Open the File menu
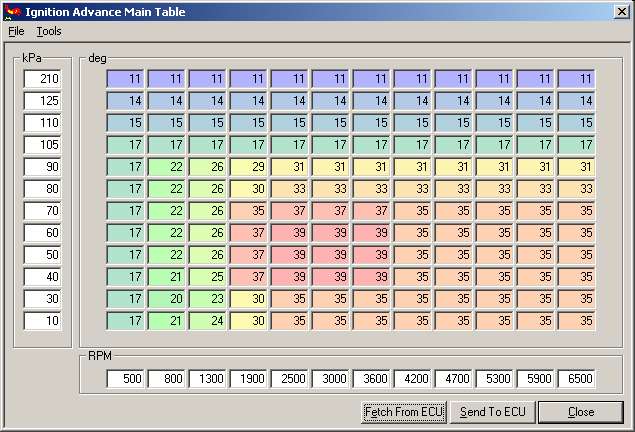This screenshot has height=432, width=635. click(16, 31)
